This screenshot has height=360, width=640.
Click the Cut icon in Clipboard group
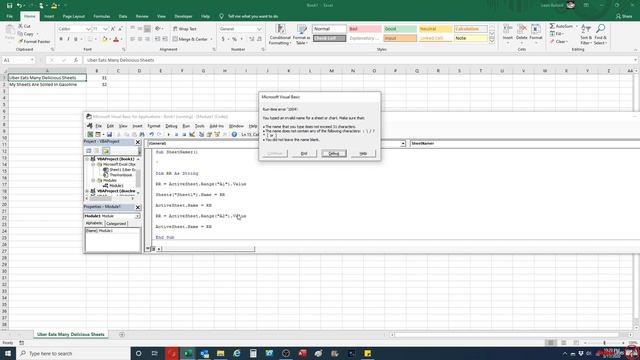click(x=20, y=26)
